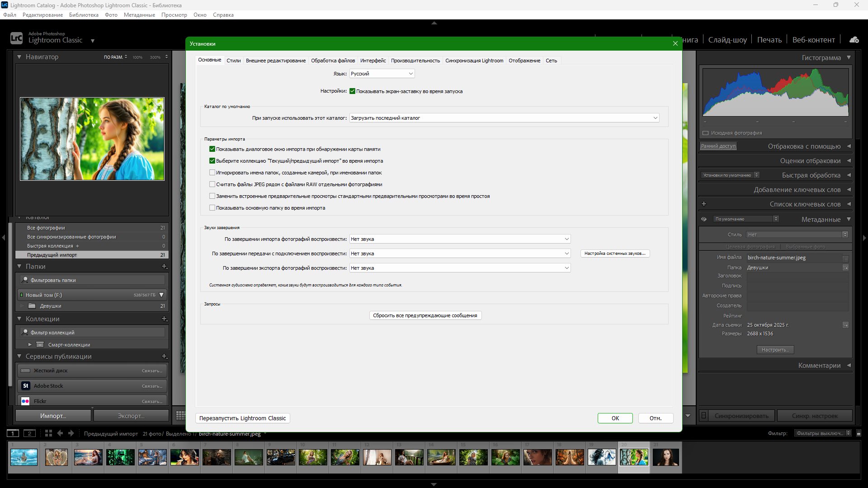Click the Adobe Stock service icon

click(26, 386)
